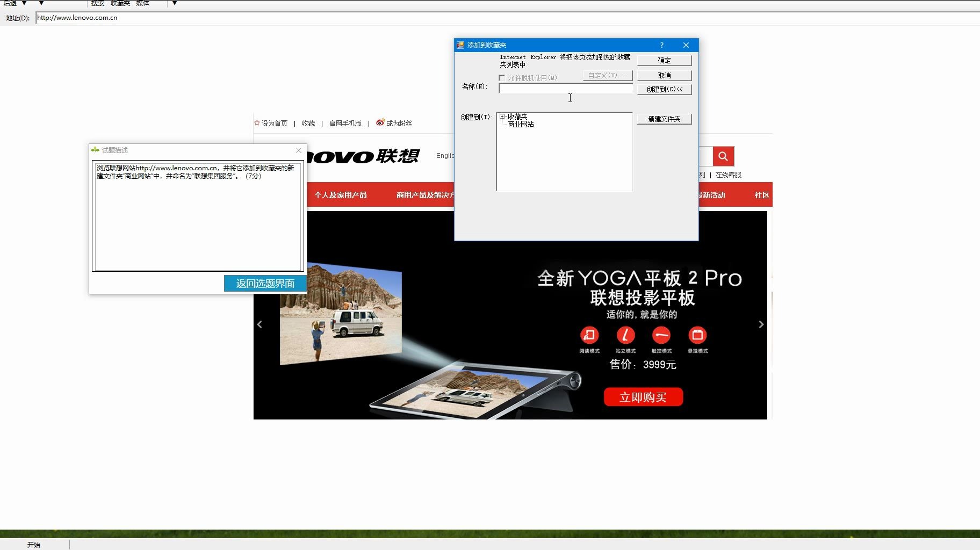
Task: Close the 添加到收藏夹 dialog
Action: click(686, 45)
